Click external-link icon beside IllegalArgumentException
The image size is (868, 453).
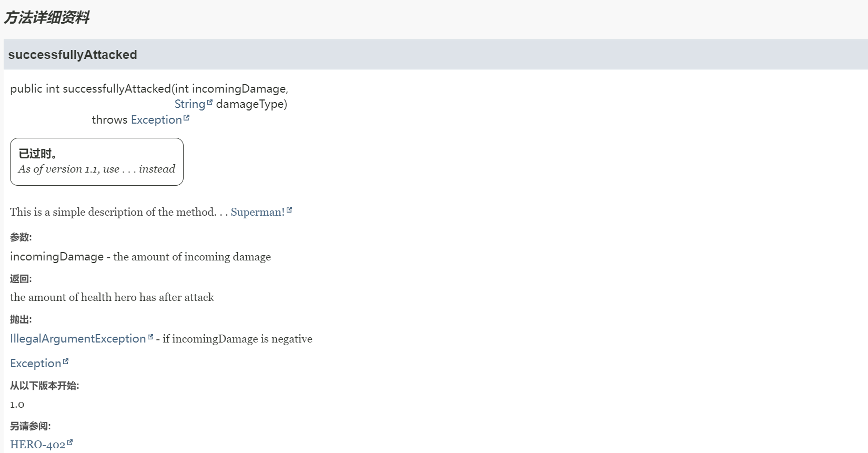(x=150, y=337)
